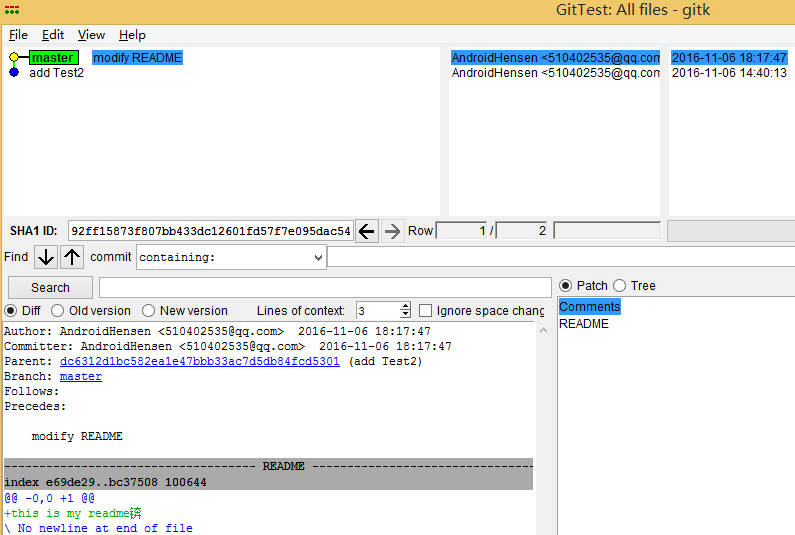Viewport: 795px width, 535px height.
Task: Click the 2016-11-06 18:17:47 date entry
Action: [729, 57]
